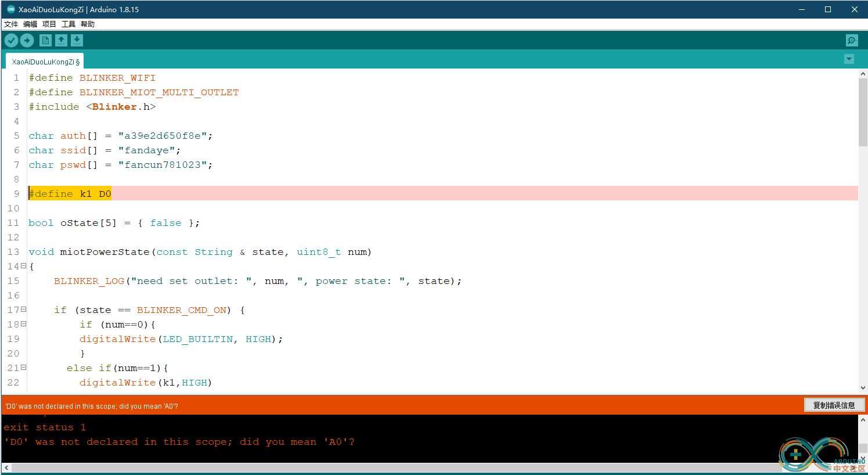
Task: Click the console 'D0' not declared message
Action: coord(179,442)
